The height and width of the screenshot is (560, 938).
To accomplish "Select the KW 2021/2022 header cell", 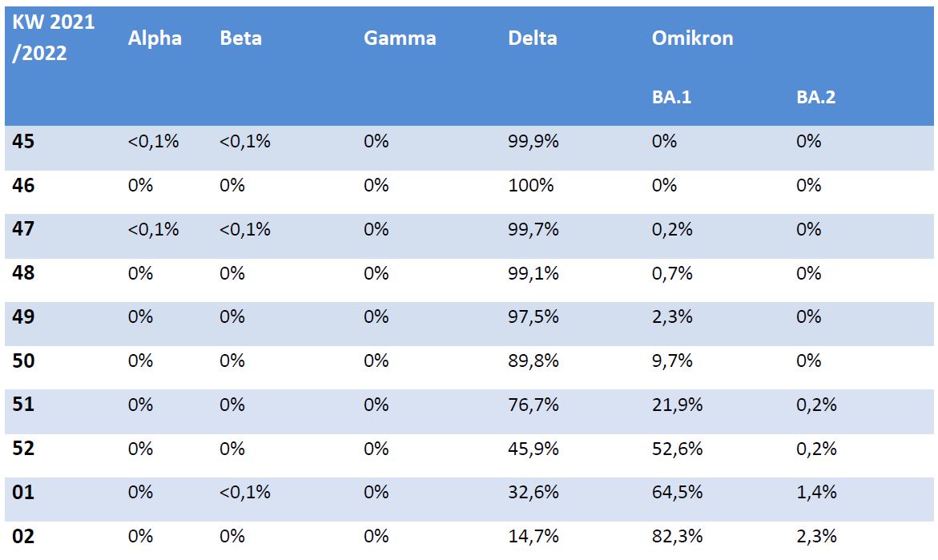I will point(54,38).
